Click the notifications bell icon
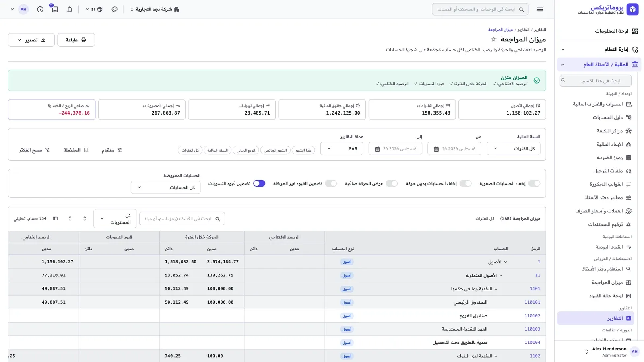Image resolution: width=644 pixels, height=362 pixels. point(70,9)
